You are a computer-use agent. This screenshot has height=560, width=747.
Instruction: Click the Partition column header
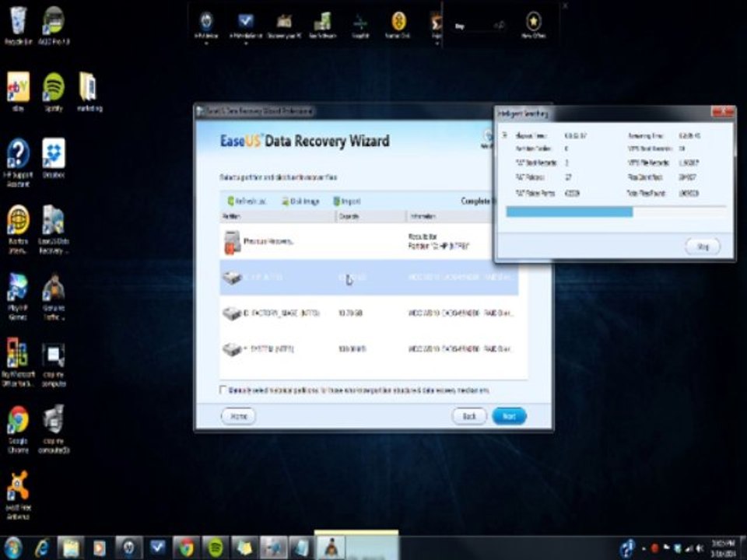pyautogui.click(x=278, y=216)
